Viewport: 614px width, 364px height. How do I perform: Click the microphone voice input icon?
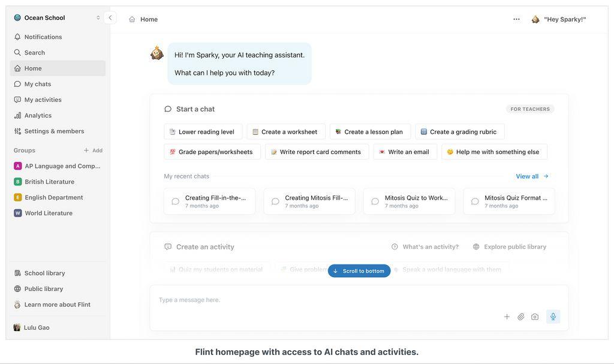point(553,317)
